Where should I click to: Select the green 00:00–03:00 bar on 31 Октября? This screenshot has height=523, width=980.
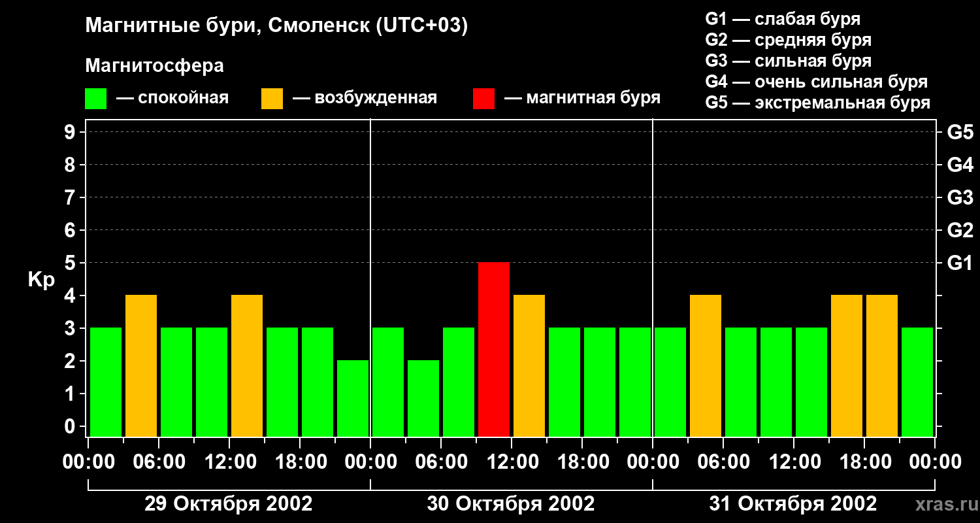670,382
